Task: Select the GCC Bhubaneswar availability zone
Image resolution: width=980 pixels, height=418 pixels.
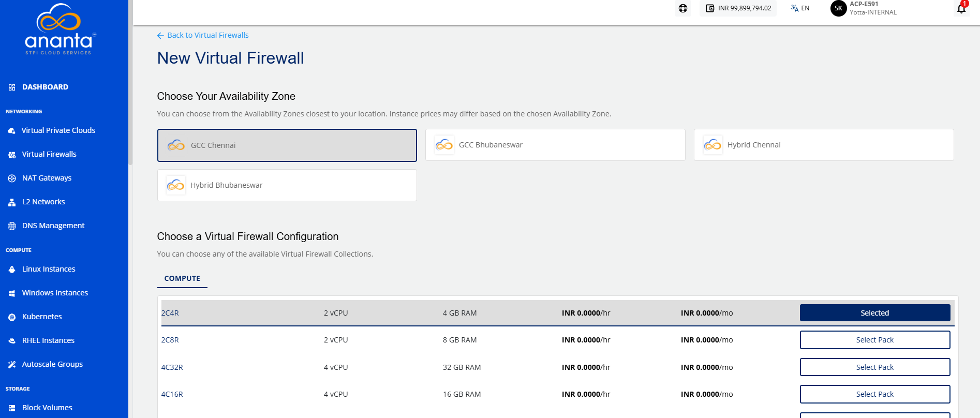Action: [x=555, y=145]
